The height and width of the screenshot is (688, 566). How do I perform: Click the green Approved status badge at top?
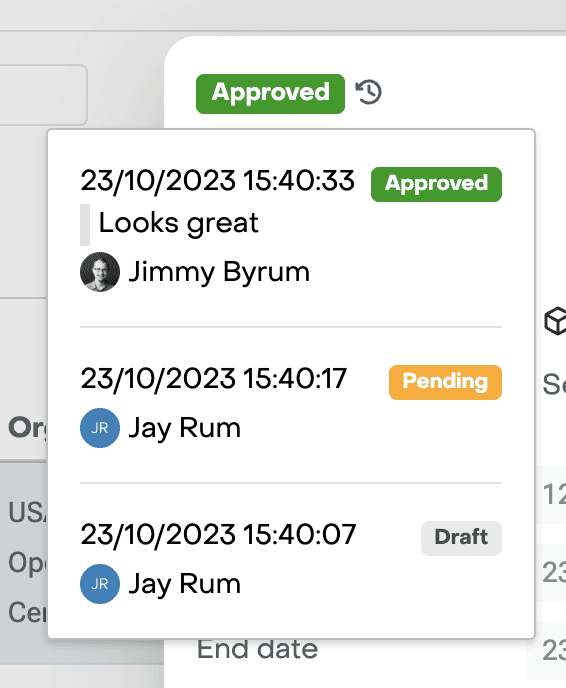click(x=270, y=93)
